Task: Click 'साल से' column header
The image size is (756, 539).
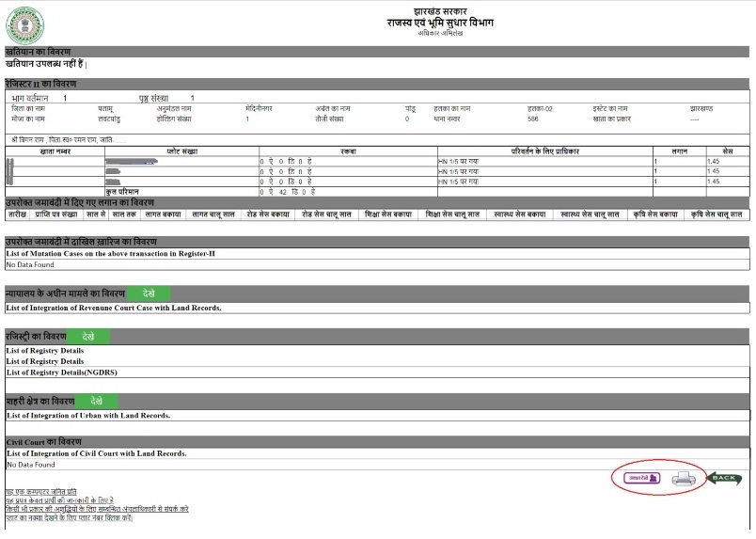Action: point(96,214)
